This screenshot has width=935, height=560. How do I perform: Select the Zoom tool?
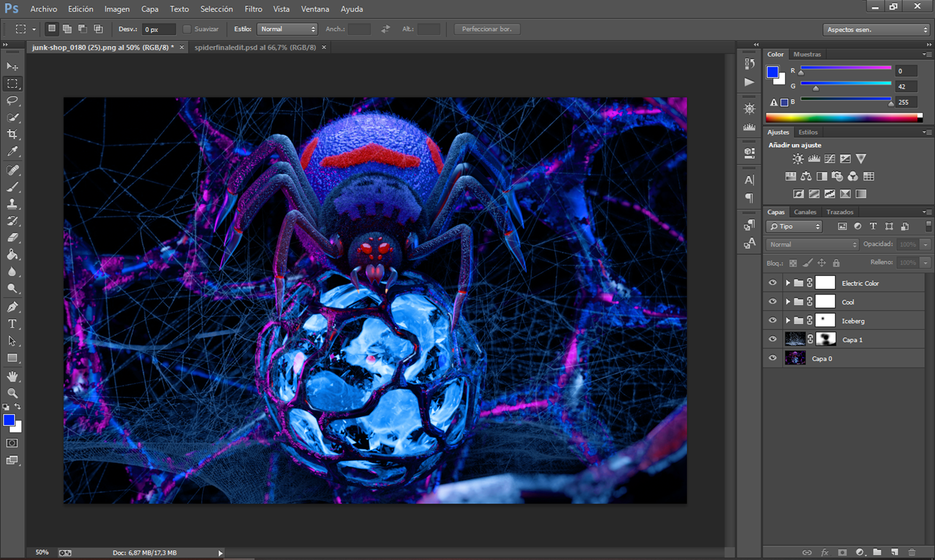[12, 393]
